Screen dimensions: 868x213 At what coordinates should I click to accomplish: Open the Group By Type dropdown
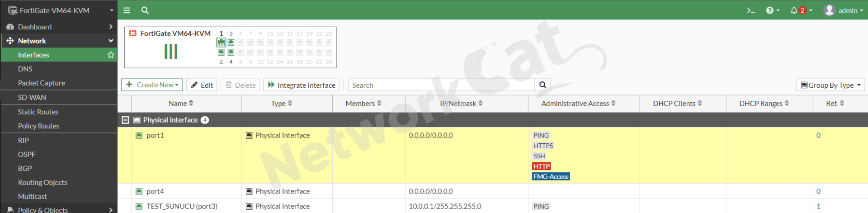tap(830, 85)
